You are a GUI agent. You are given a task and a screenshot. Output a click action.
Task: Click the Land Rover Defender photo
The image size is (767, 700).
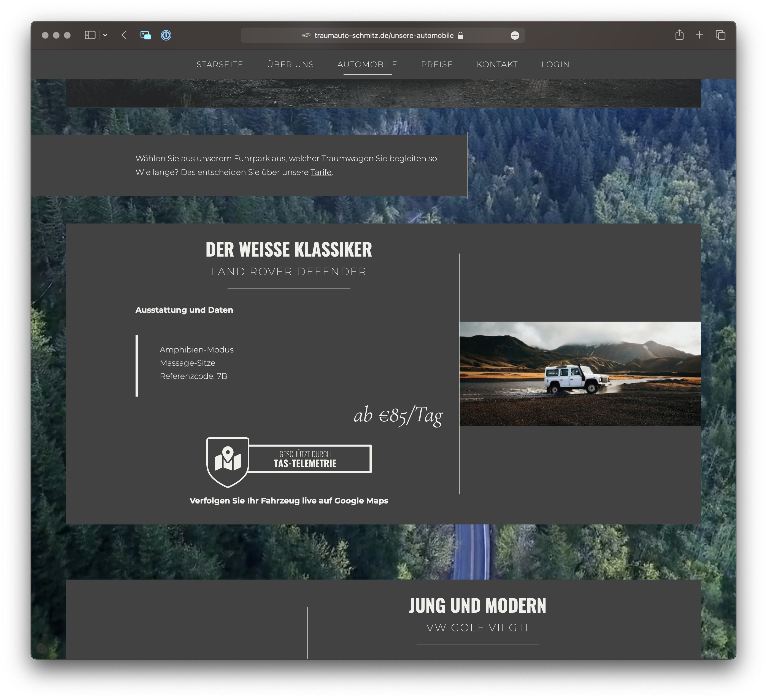tap(580, 374)
